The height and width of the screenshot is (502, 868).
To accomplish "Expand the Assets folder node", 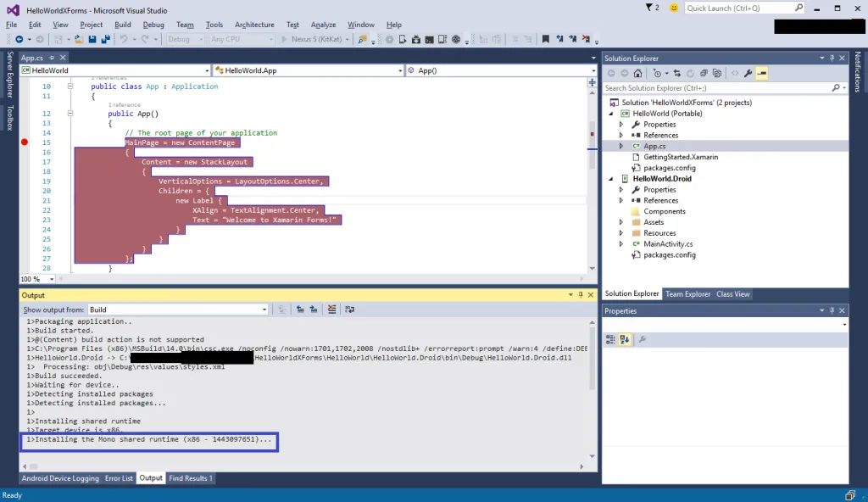I will [621, 222].
